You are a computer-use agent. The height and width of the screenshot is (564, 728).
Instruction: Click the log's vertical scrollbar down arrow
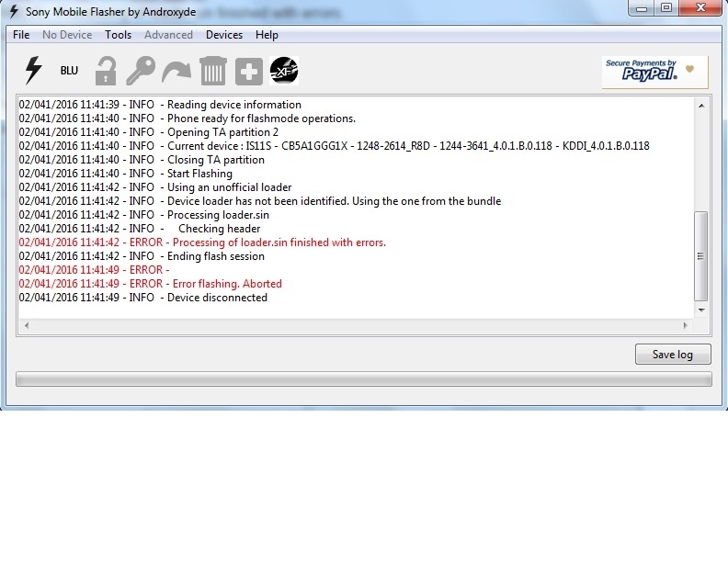[x=701, y=310]
